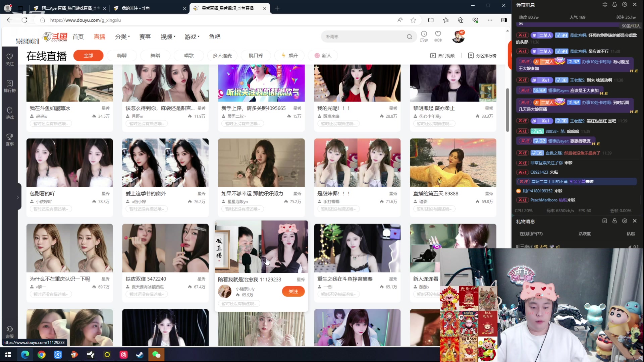This screenshot has height=362, width=644.
Task: Select the 唱歌 category filter
Action: (x=189, y=56)
